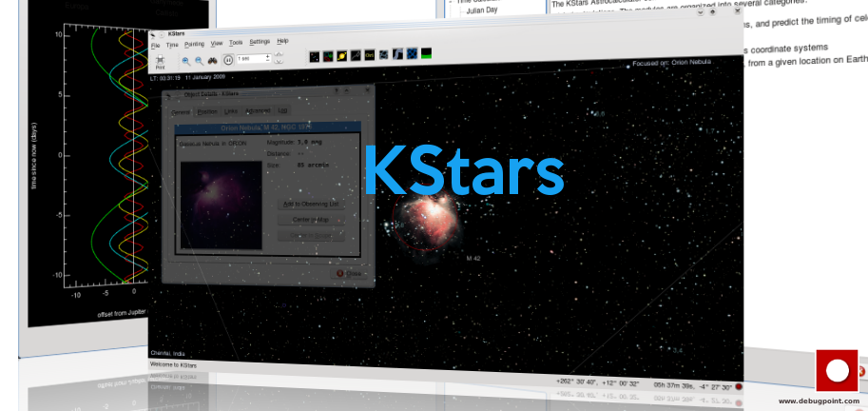Click upper arrow beside time step box
The height and width of the screenshot is (411, 868).
[279, 54]
